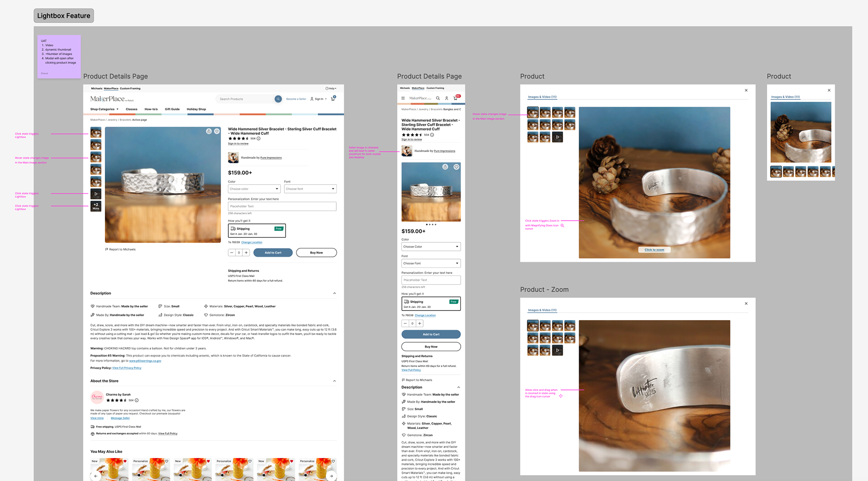868x481 pixels.
Task: Click desktop Buy Now button
Action: point(316,253)
